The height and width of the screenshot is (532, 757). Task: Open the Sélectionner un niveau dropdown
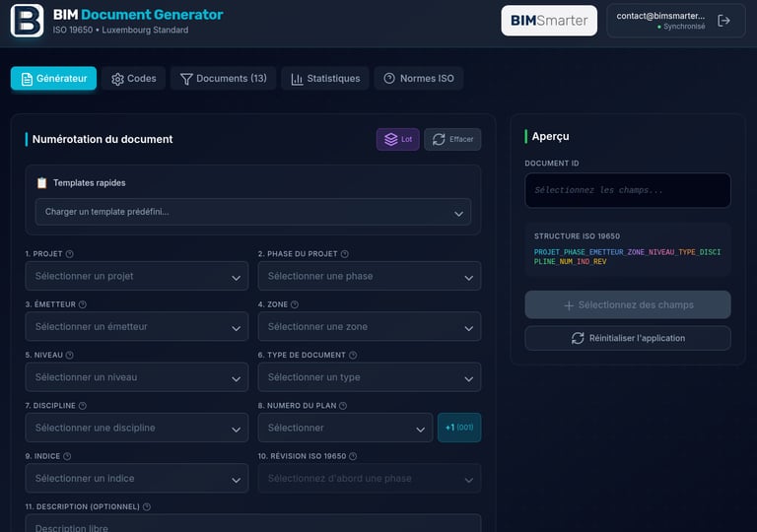pyautogui.click(x=137, y=377)
